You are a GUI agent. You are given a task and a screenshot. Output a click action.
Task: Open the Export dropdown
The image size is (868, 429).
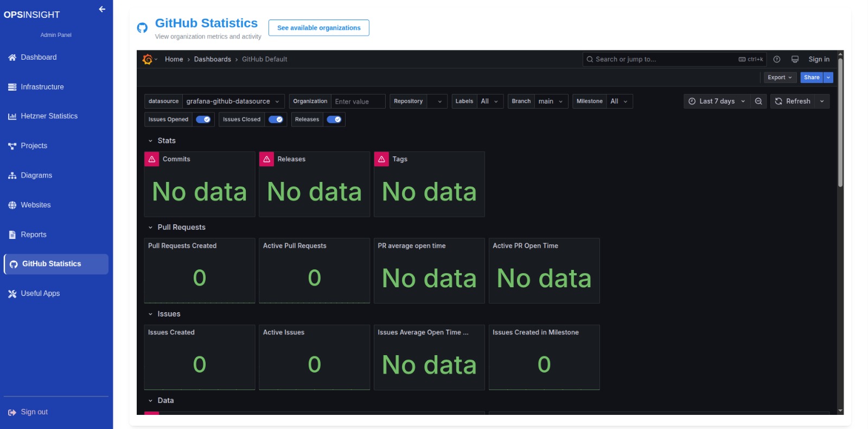pos(780,78)
